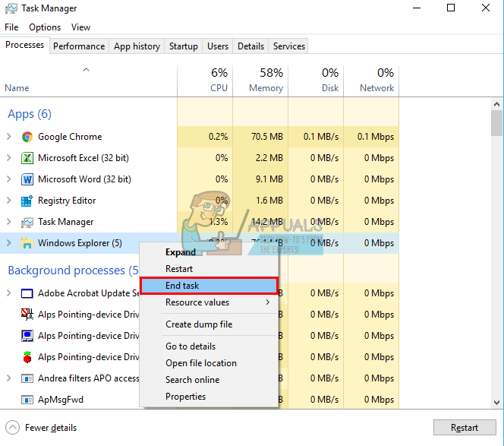Switch to the App history tab
Viewport: 504px width, 446px height.
137,46
